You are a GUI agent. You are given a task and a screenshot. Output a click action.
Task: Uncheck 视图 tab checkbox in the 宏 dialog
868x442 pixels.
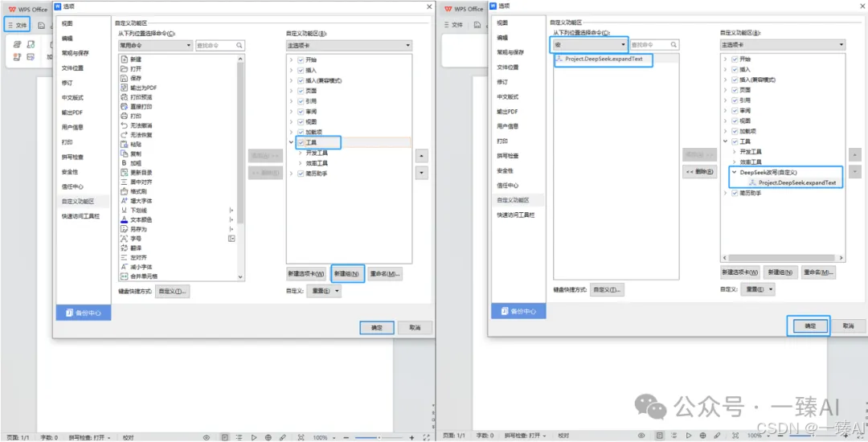735,121
